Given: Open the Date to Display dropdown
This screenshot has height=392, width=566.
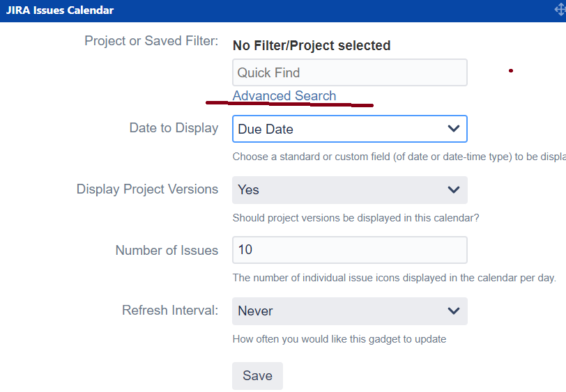Looking at the screenshot, I should pos(350,129).
